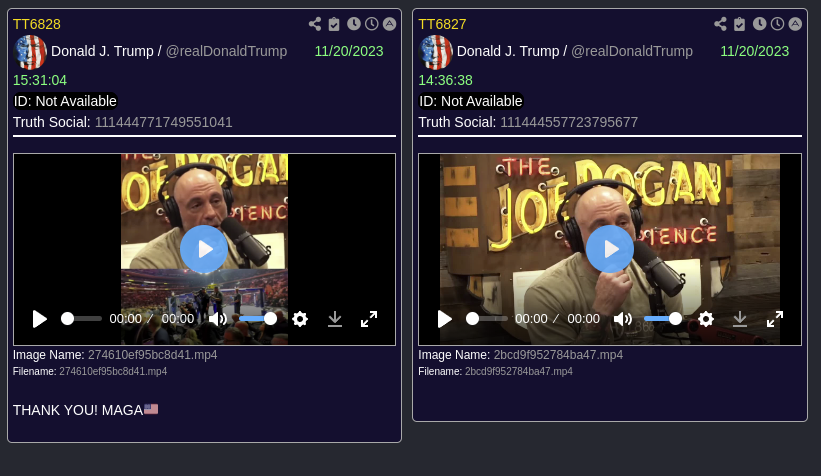Click profile avatar on TT6827 card

pos(436,52)
